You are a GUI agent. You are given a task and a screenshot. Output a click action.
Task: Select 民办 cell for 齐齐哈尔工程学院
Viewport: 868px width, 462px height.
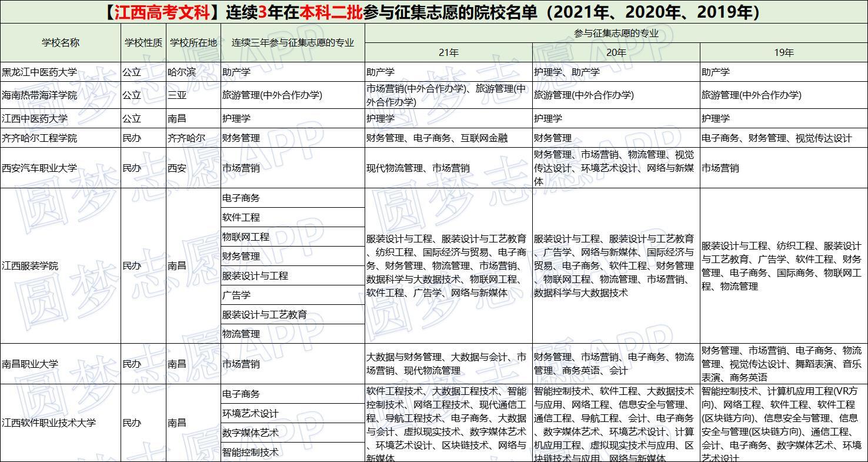pos(143,138)
